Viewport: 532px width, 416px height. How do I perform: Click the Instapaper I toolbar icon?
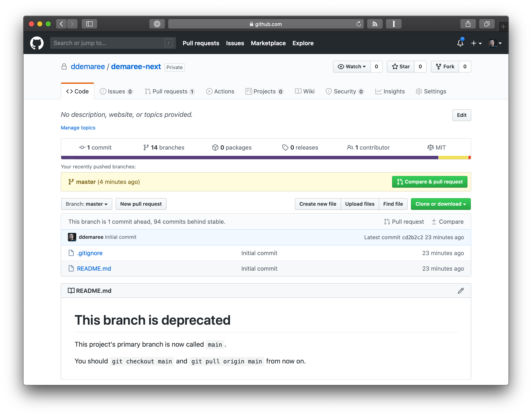tap(394, 24)
